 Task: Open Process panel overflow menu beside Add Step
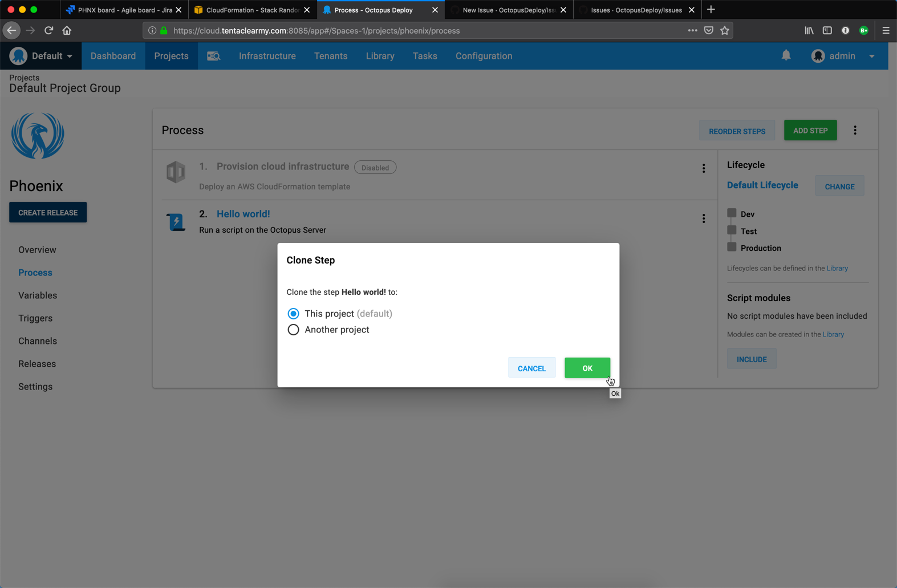(x=855, y=131)
